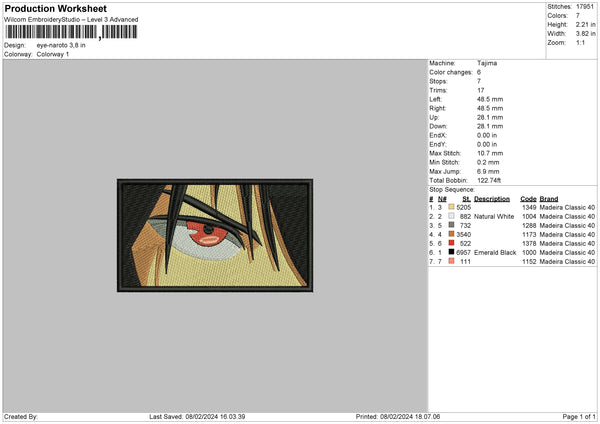Select thread code 1004

pos(529,217)
